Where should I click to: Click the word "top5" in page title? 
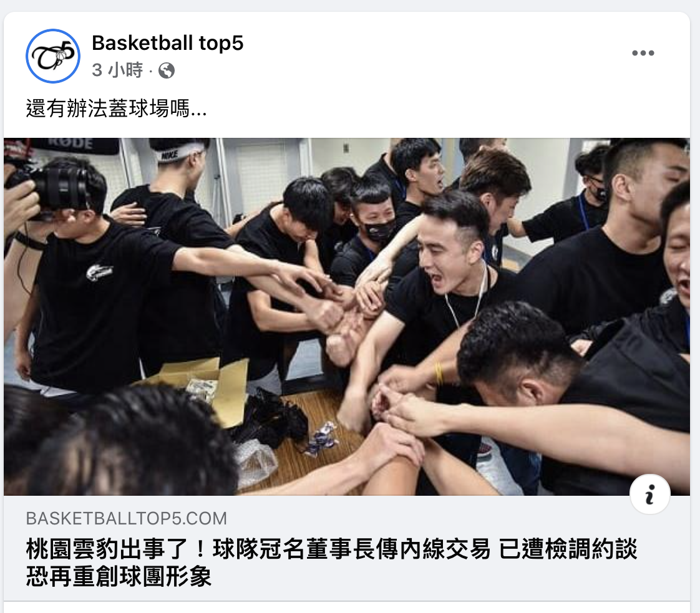[x=221, y=44]
